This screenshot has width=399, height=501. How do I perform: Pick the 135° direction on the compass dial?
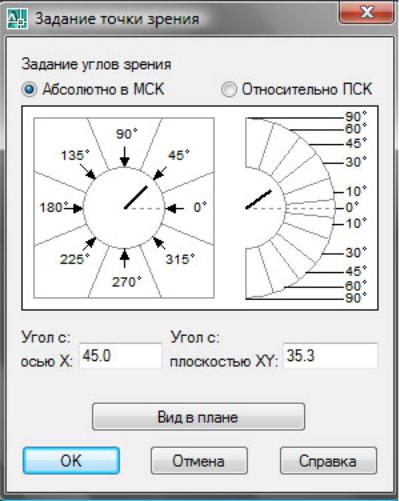(75, 155)
